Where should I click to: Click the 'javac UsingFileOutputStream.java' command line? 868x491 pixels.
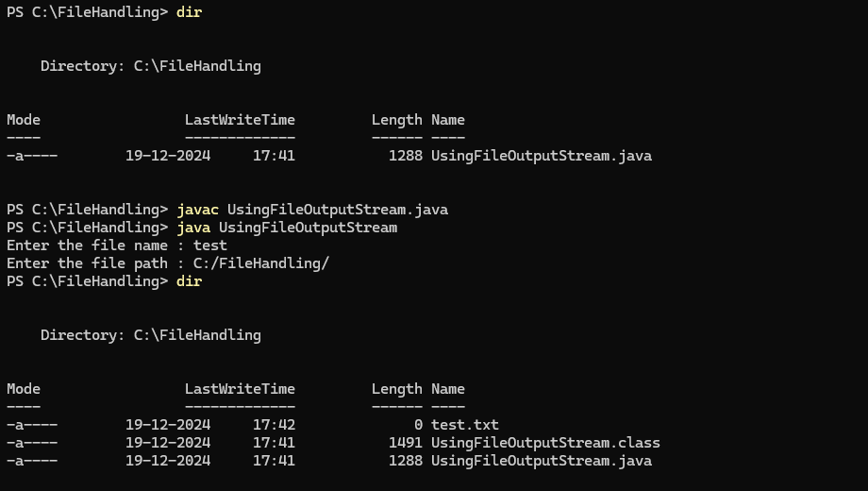pyautogui.click(x=311, y=210)
